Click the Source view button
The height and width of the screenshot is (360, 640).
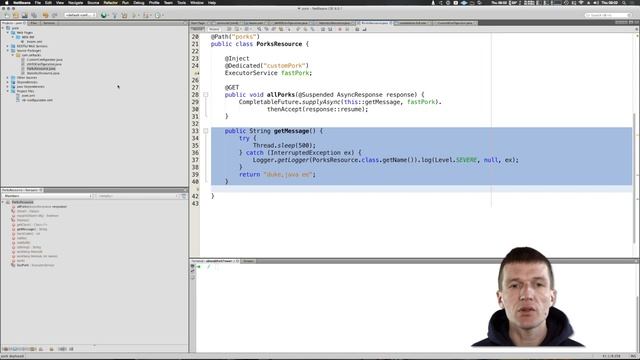[x=198, y=29]
